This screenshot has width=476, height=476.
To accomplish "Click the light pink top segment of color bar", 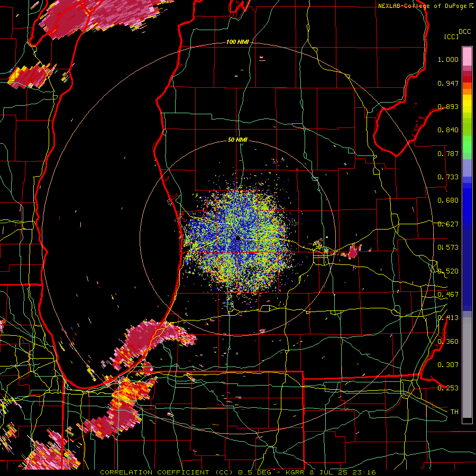I will 467,57.
